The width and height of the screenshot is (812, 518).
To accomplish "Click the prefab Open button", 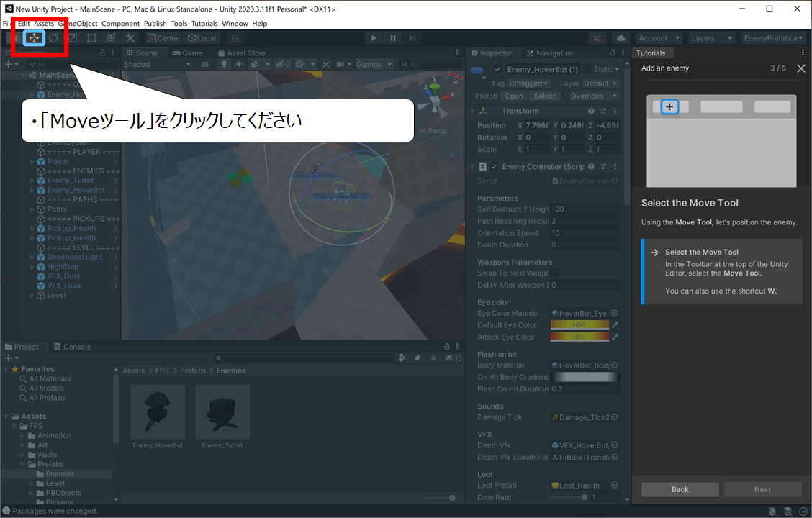I will click(x=514, y=96).
